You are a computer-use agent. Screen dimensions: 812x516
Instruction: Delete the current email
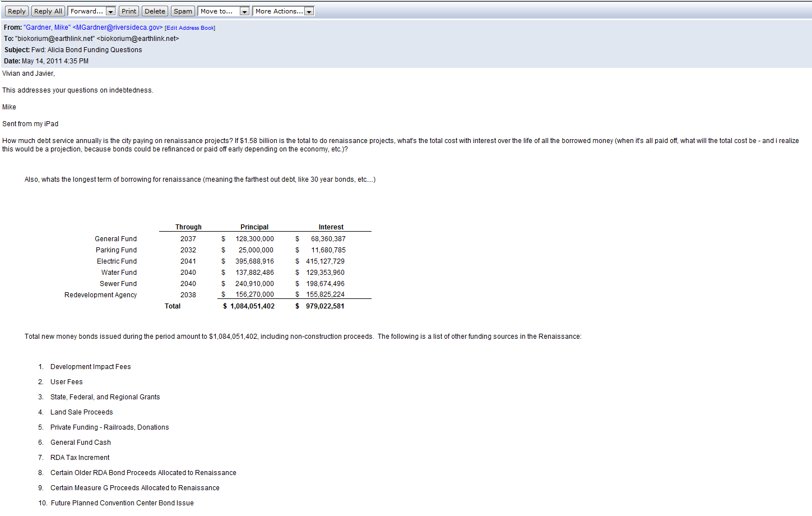click(155, 11)
